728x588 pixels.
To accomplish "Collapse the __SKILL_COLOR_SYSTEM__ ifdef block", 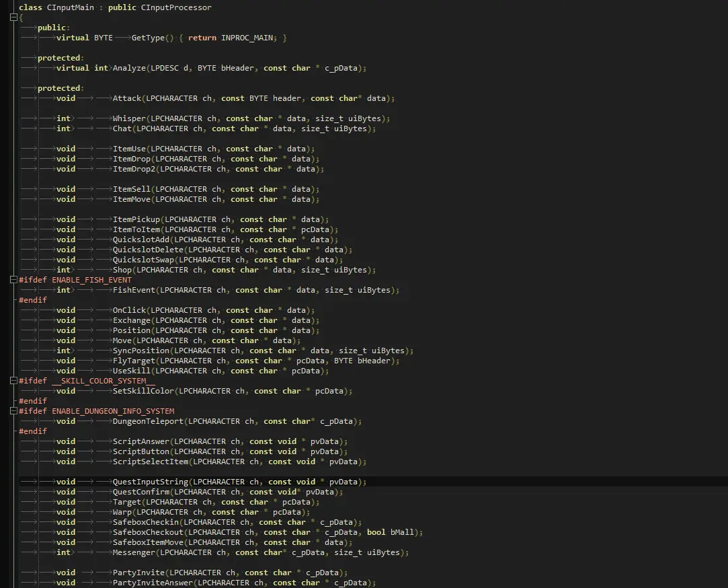I will pyautogui.click(x=13, y=381).
